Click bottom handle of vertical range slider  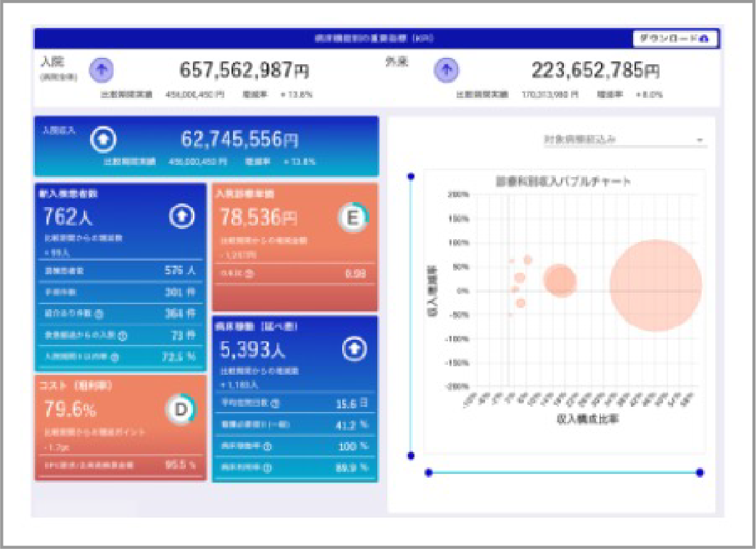pos(411,455)
